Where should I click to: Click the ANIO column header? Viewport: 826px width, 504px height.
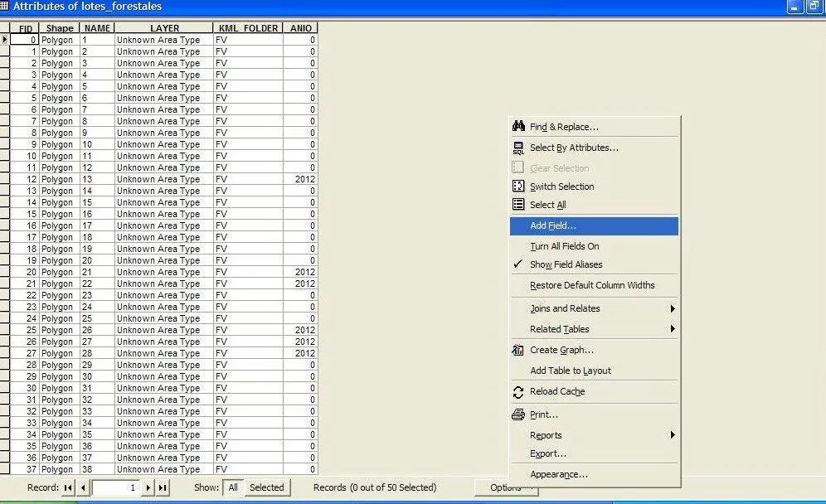[300, 28]
